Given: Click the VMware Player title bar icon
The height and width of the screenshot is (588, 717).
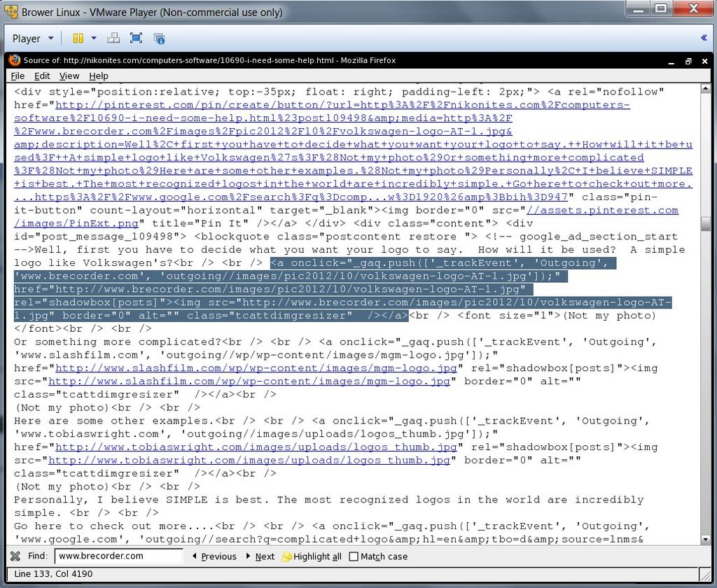Looking at the screenshot, I should (11, 11).
